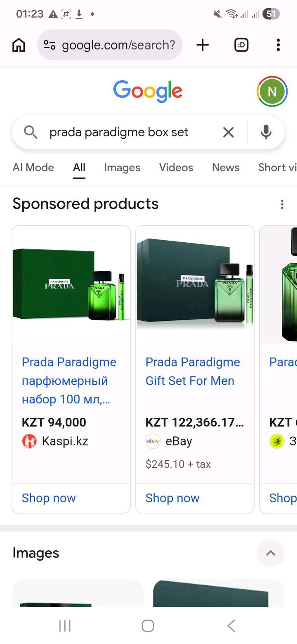Open the News tab

tap(226, 167)
